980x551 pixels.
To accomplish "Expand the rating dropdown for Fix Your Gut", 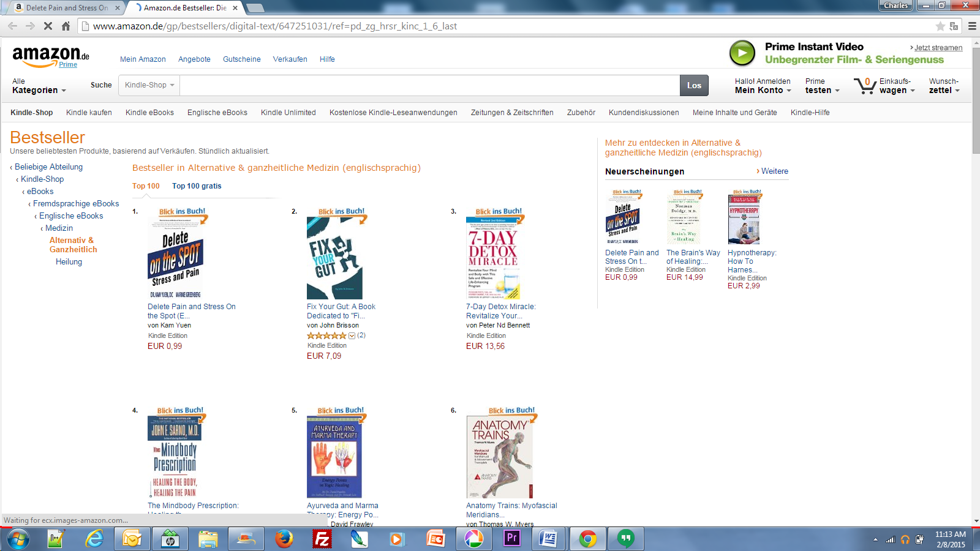I will click(x=352, y=335).
